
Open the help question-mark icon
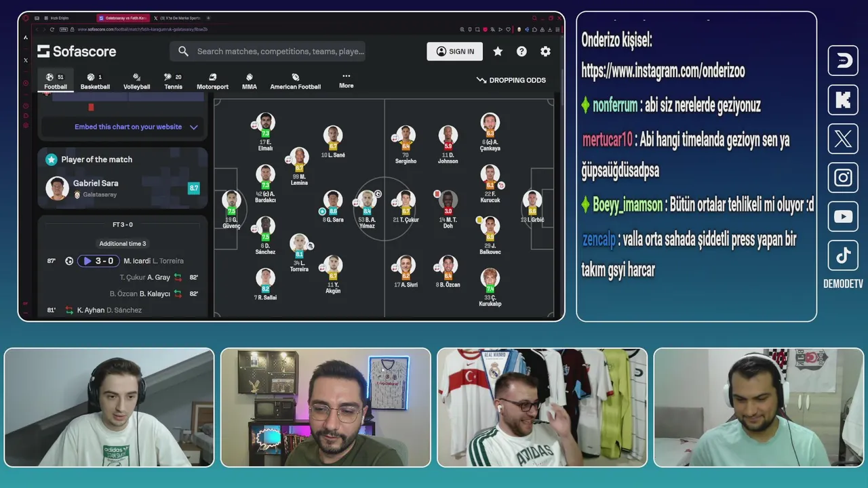tap(521, 52)
